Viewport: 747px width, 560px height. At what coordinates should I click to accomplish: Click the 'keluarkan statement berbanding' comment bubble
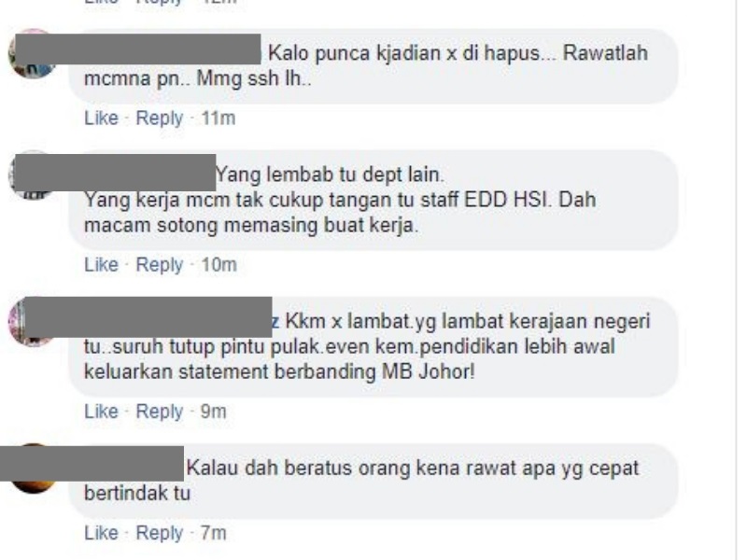coord(373,346)
